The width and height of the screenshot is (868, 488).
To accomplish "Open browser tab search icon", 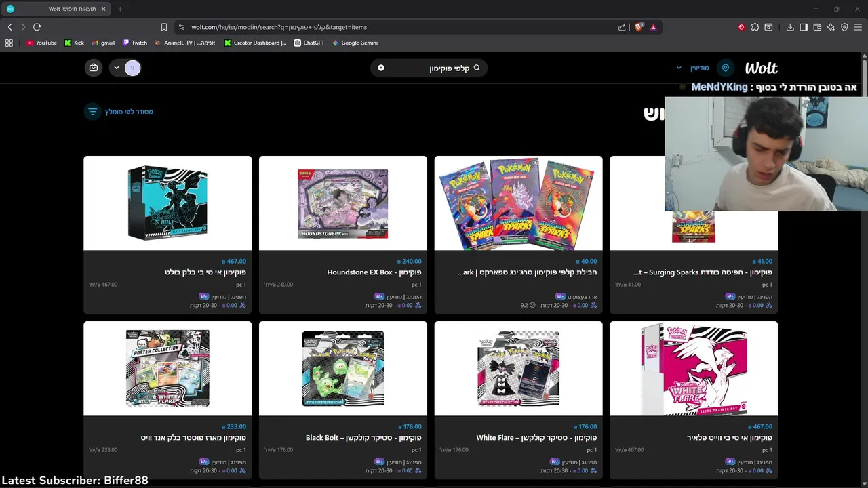I will point(768,27).
